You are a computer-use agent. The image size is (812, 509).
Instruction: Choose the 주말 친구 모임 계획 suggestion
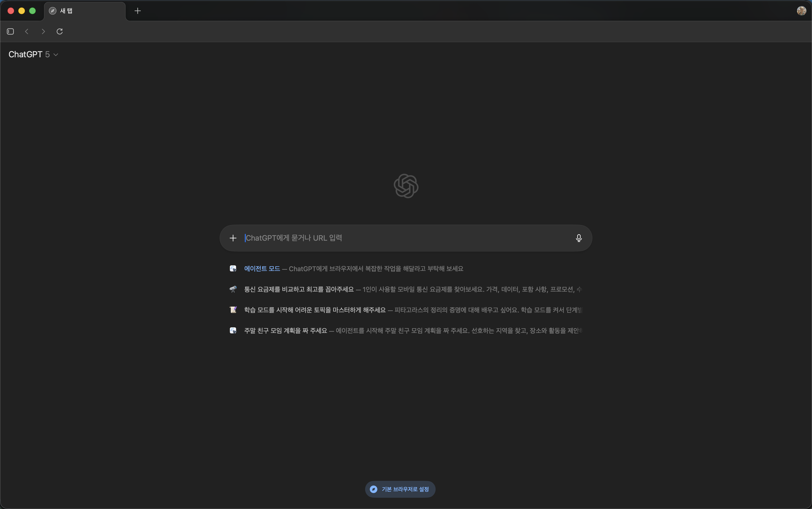click(285, 331)
